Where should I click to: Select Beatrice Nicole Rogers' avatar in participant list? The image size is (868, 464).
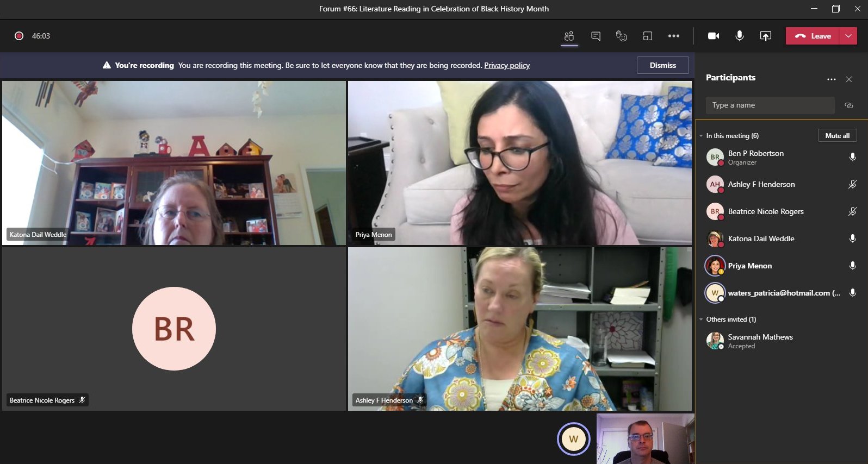[x=715, y=211]
